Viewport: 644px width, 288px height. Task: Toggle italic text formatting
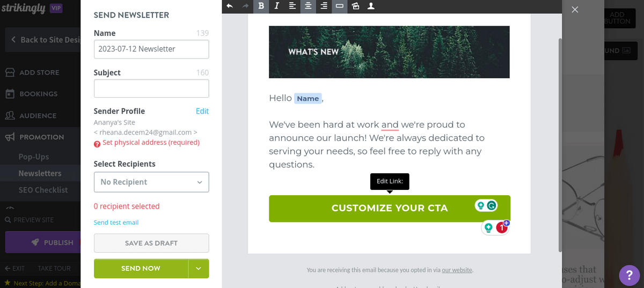[277, 6]
